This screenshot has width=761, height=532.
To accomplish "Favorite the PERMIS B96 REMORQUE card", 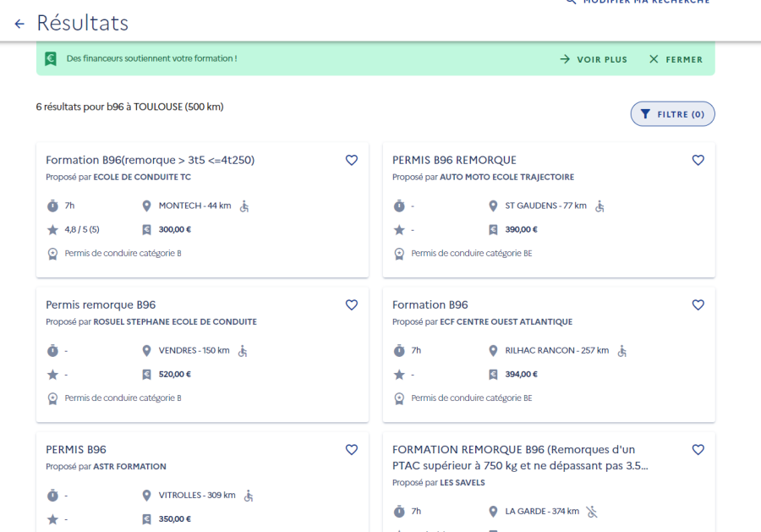I will pyautogui.click(x=698, y=160).
